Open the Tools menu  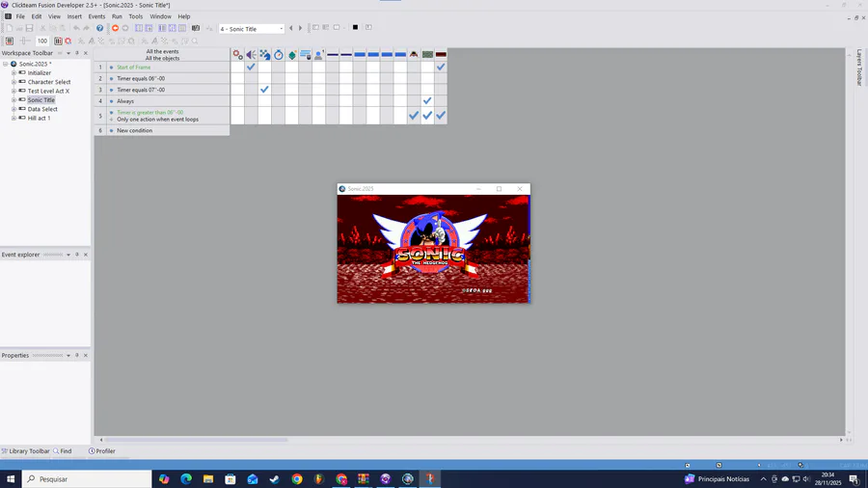[x=136, y=16]
